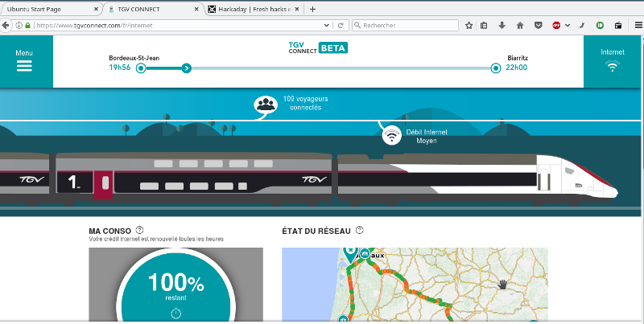The height and width of the screenshot is (324, 644).
Task: Click the green secure padlock icon
Action: point(27,25)
